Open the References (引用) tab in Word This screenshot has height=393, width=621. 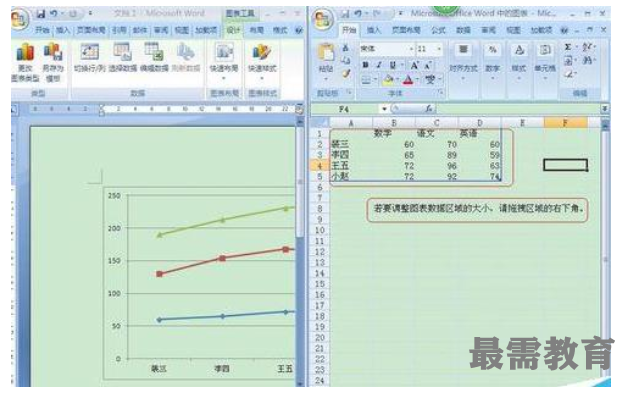pos(119,30)
